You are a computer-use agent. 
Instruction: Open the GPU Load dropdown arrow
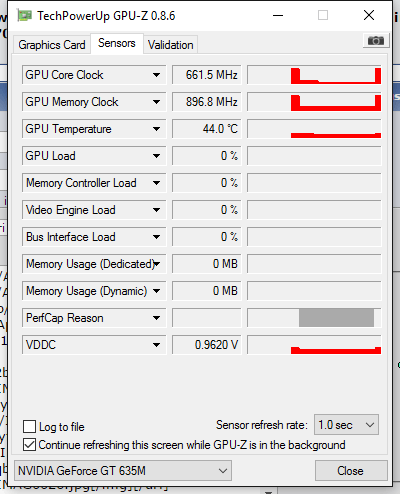tap(156, 156)
